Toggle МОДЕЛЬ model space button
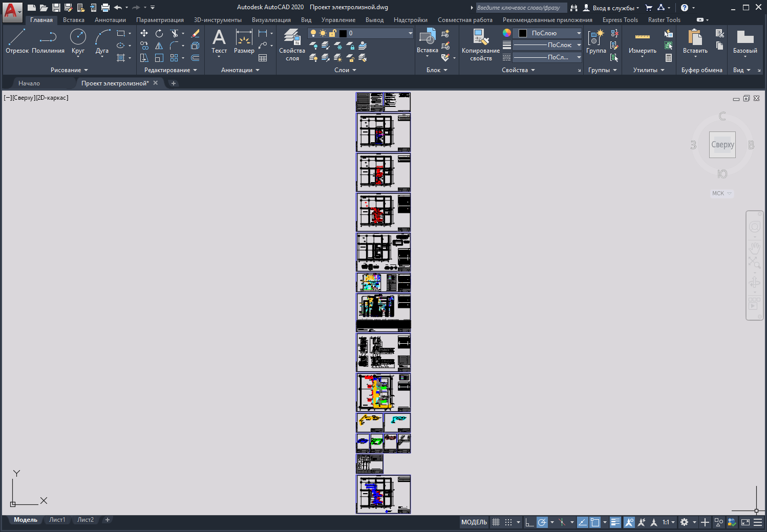 (x=474, y=522)
